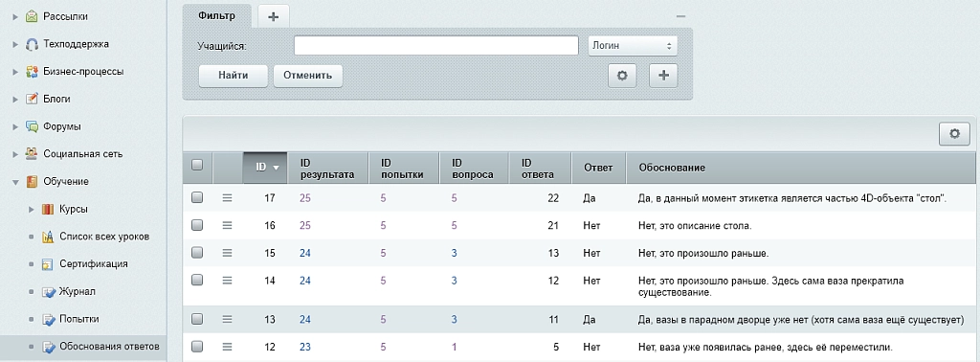Open result ID 25 link in row 17

[305, 198]
